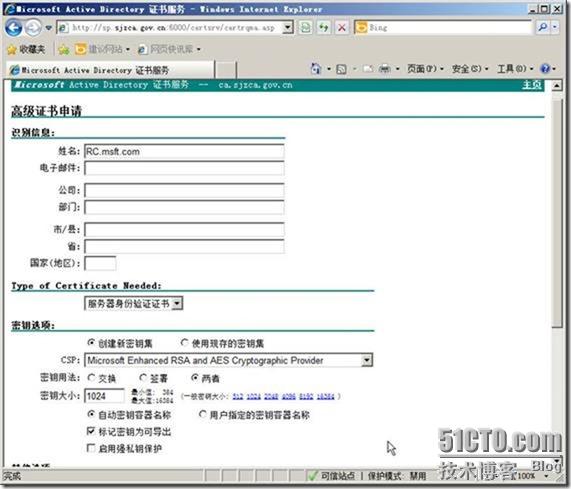Image resolution: width=571 pixels, height=489 pixels.
Task: Go back with the Back arrow button
Action: pos(13,28)
